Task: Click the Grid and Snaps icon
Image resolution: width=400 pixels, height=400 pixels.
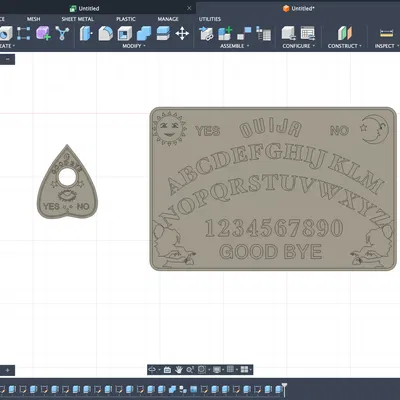Action: (x=230, y=369)
